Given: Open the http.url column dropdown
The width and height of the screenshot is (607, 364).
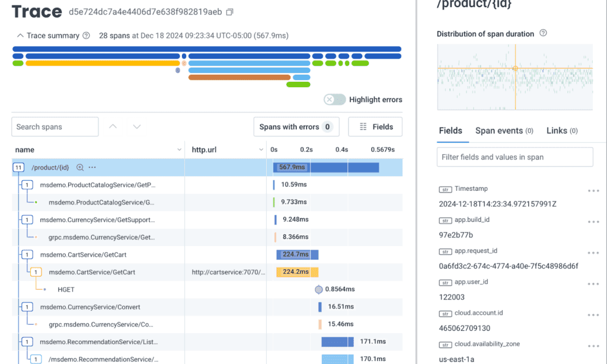Looking at the screenshot, I should tap(260, 150).
